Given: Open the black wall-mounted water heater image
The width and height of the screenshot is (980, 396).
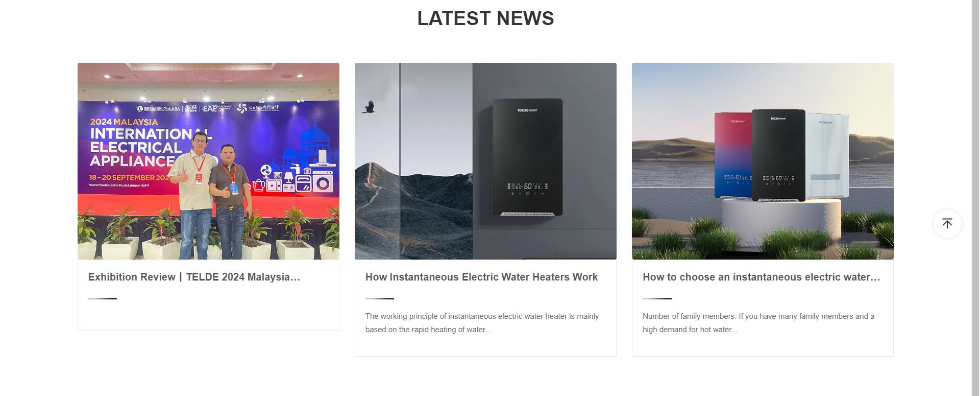Looking at the screenshot, I should click(x=485, y=161).
